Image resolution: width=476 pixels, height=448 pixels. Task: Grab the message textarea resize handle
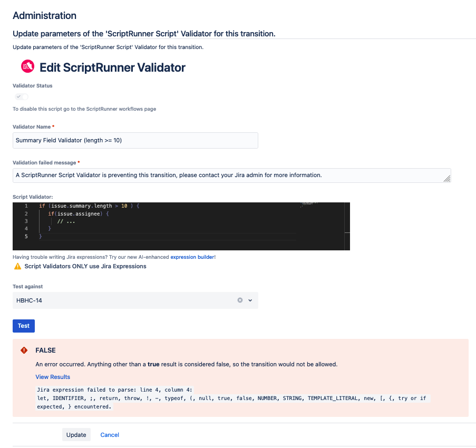tap(447, 179)
